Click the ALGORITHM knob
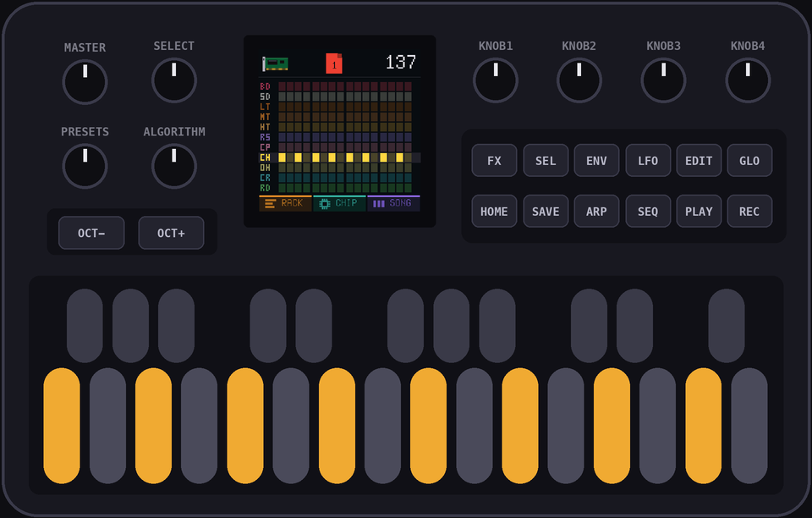Viewport: 812px width, 518px height. (174, 166)
